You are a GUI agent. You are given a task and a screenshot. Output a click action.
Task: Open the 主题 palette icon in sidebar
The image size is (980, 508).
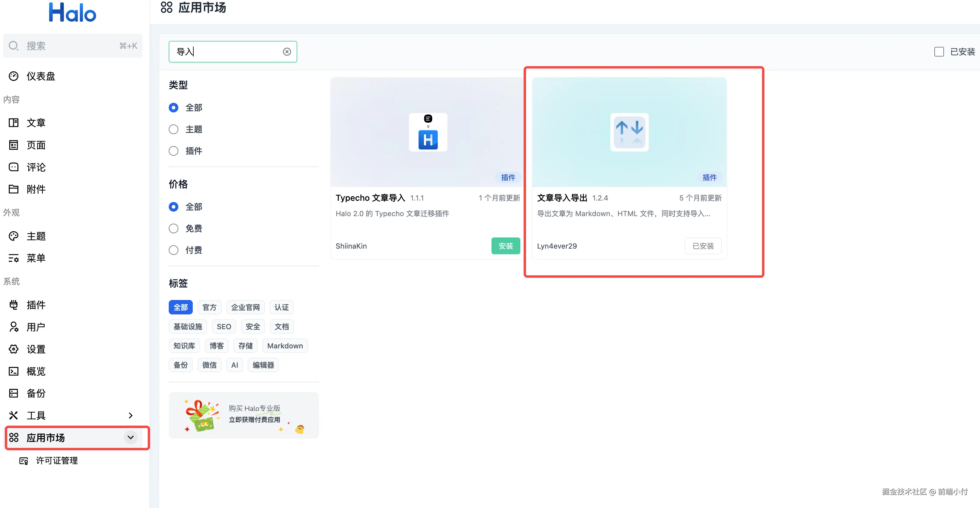click(14, 236)
